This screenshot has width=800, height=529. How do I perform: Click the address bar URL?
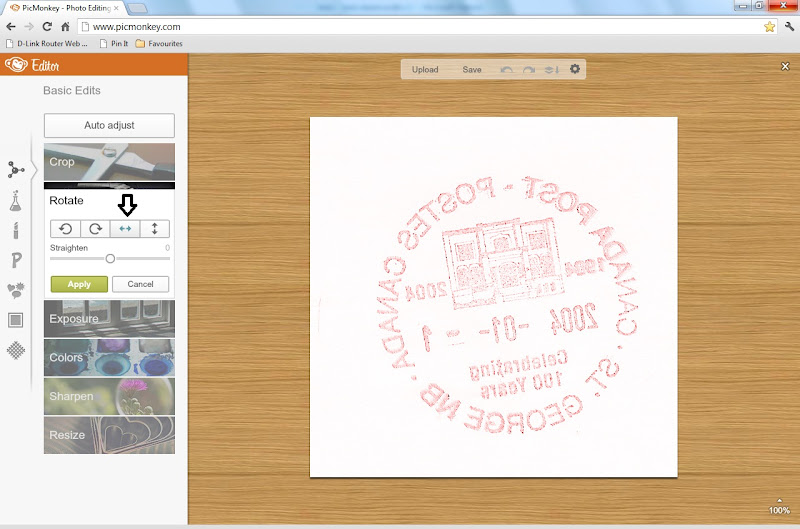(x=136, y=27)
